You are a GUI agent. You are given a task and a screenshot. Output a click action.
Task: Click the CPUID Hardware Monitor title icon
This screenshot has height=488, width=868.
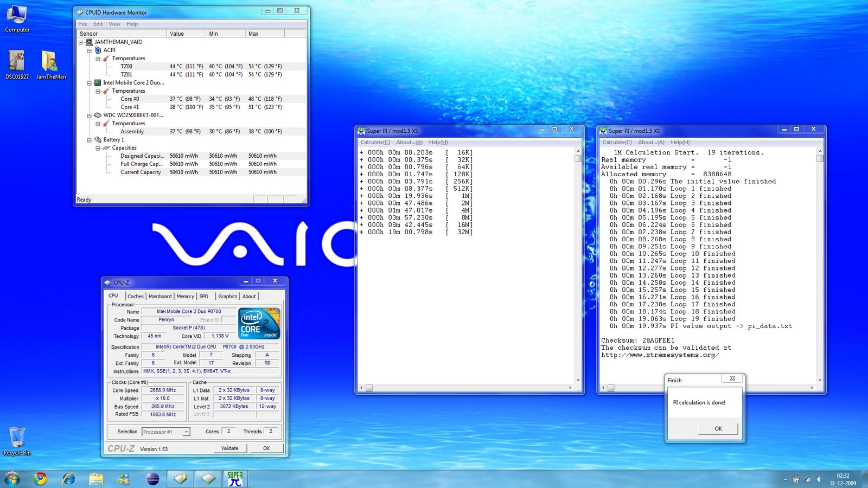[x=80, y=12]
